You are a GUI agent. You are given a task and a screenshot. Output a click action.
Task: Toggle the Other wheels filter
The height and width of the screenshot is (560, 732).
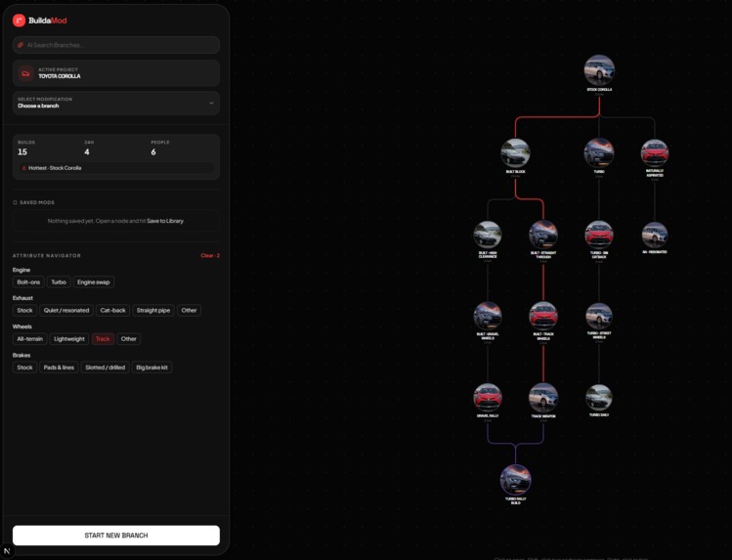tap(129, 339)
